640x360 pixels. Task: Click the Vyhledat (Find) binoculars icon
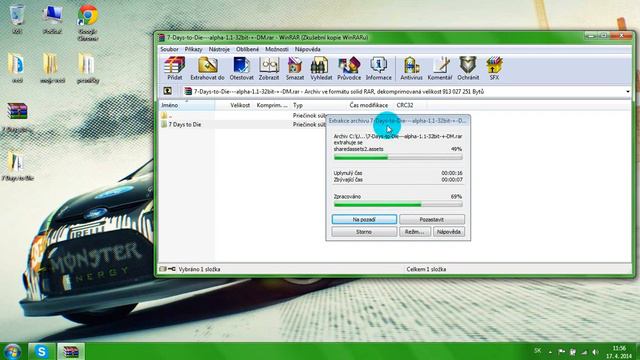tap(321, 68)
